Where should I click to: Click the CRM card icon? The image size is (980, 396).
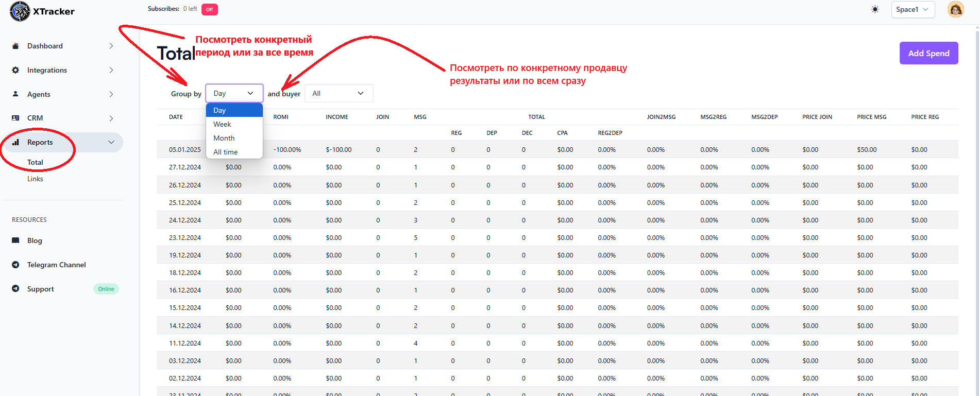click(15, 118)
